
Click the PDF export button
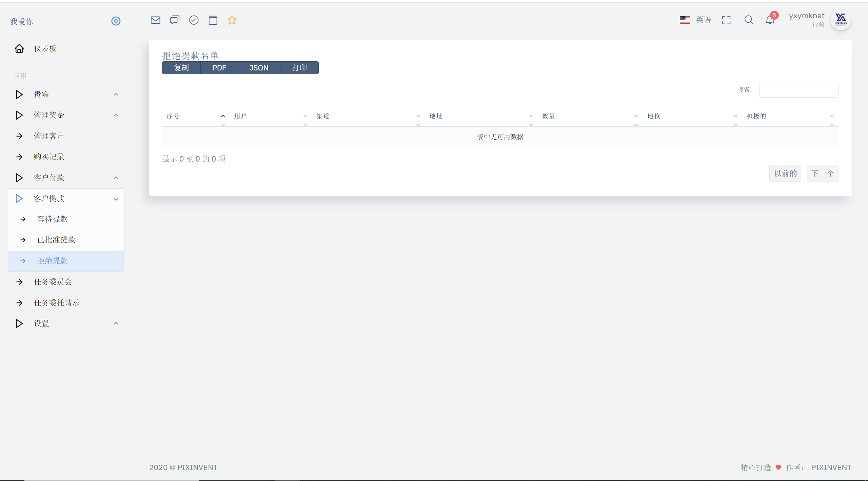click(x=219, y=68)
